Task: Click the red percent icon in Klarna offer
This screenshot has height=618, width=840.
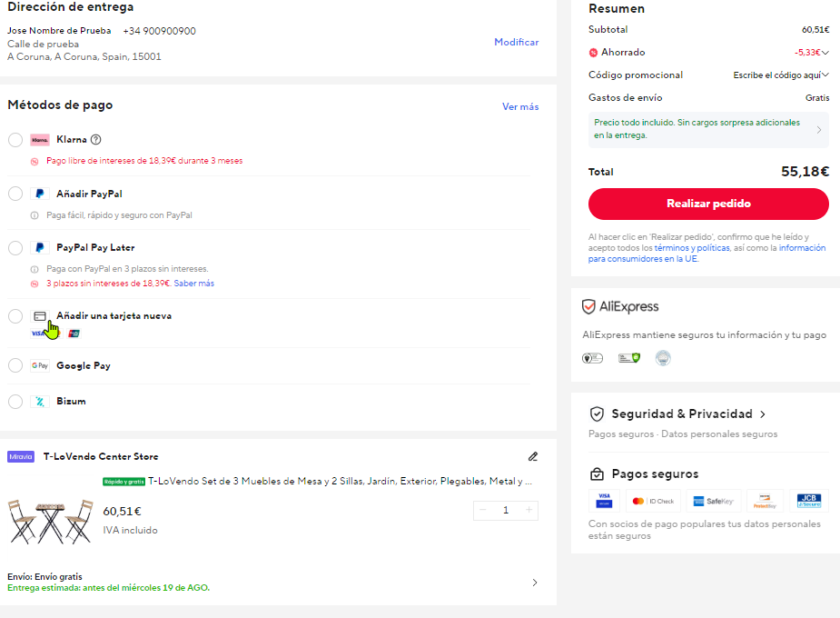Action: [x=35, y=162]
